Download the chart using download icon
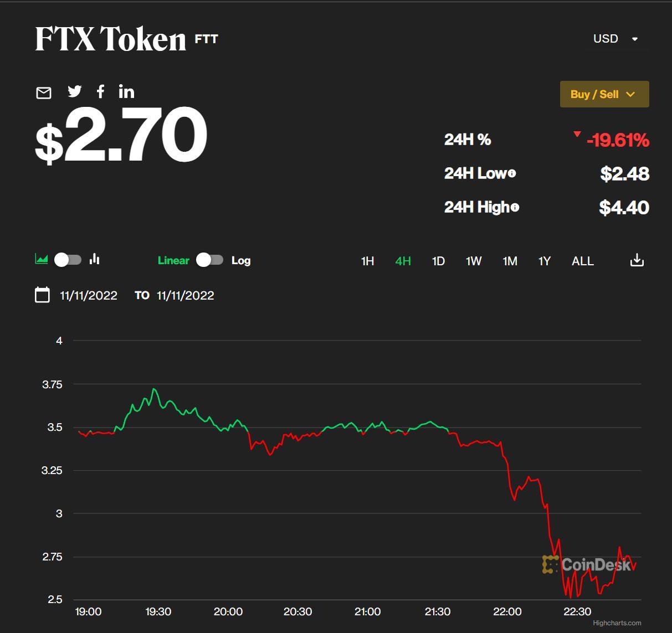672x633 pixels. click(637, 260)
